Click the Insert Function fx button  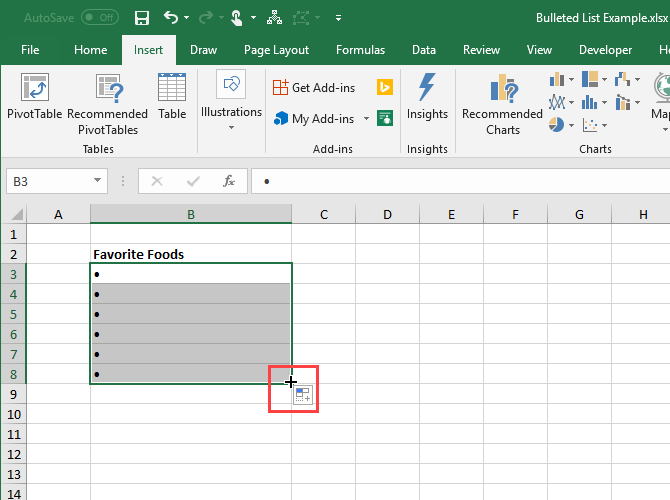tap(228, 181)
